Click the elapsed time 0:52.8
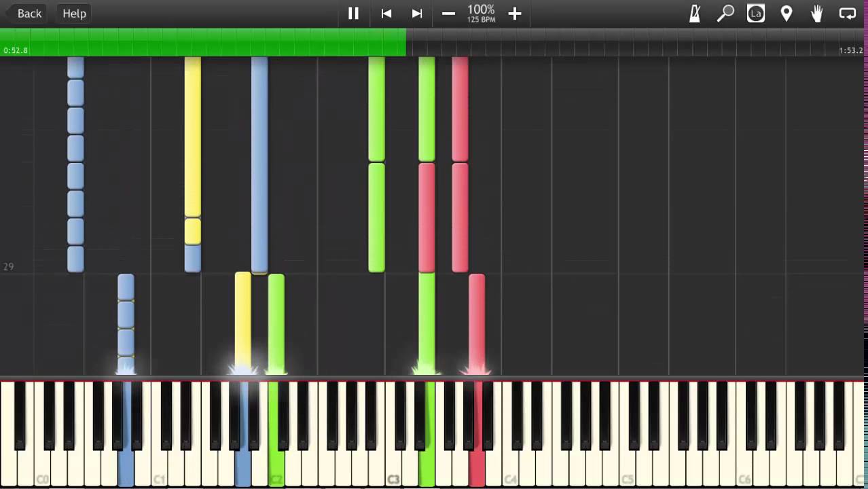Image resolution: width=868 pixels, height=489 pixels. click(16, 50)
